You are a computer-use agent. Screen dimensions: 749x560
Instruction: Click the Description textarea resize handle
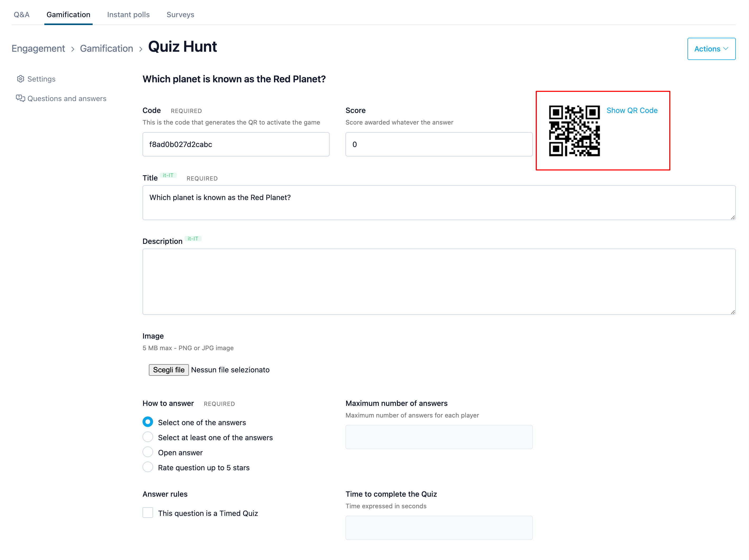point(732,312)
